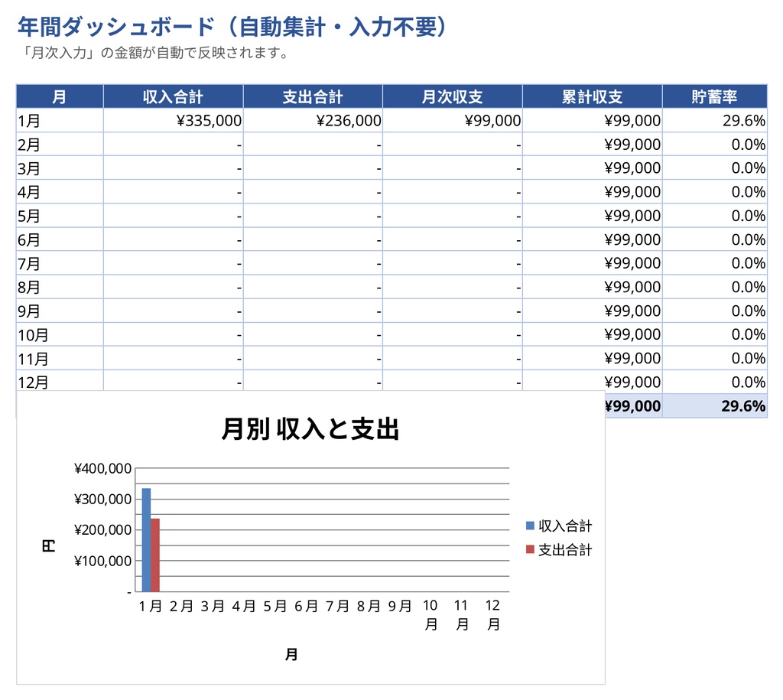Click the 12月 cumulative balance cell
Screen dimensions: 783x700
click(593, 382)
